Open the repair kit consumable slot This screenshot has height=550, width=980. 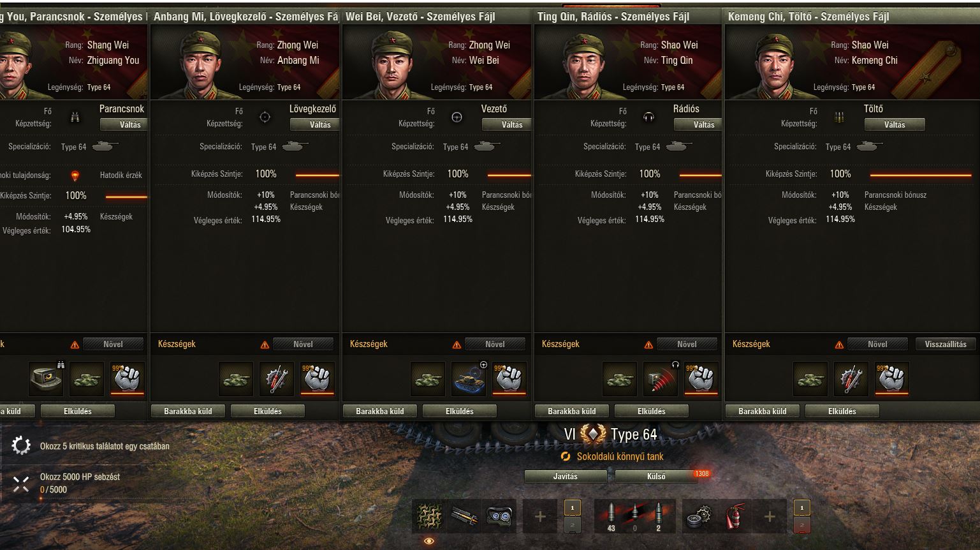tap(699, 516)
